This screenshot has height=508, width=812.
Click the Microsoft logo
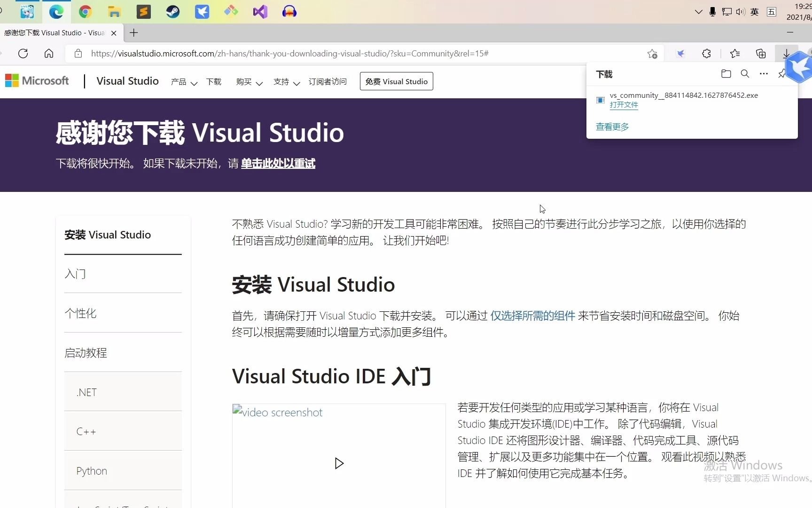[x=37, y=81]
